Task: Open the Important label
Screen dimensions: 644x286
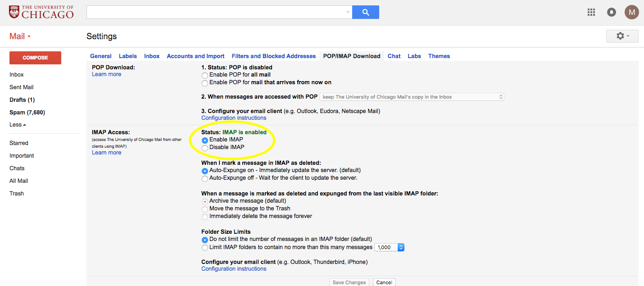Action: click(22, 156)
